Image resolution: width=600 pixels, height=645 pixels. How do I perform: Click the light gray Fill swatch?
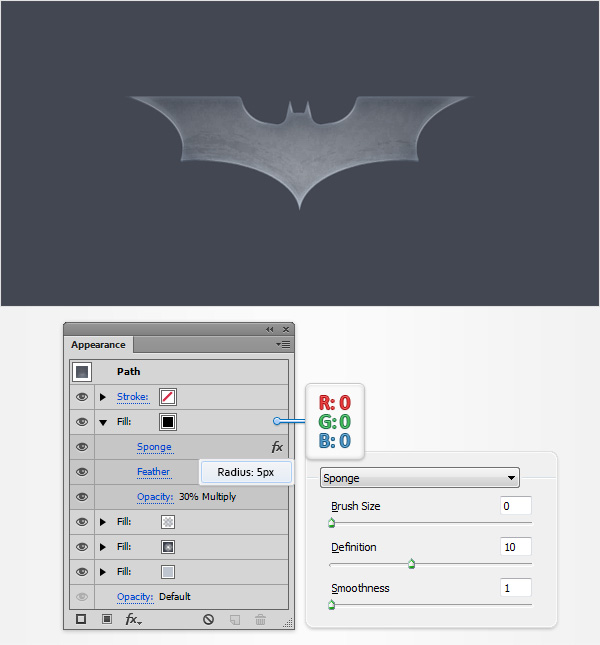coord(168,572)
